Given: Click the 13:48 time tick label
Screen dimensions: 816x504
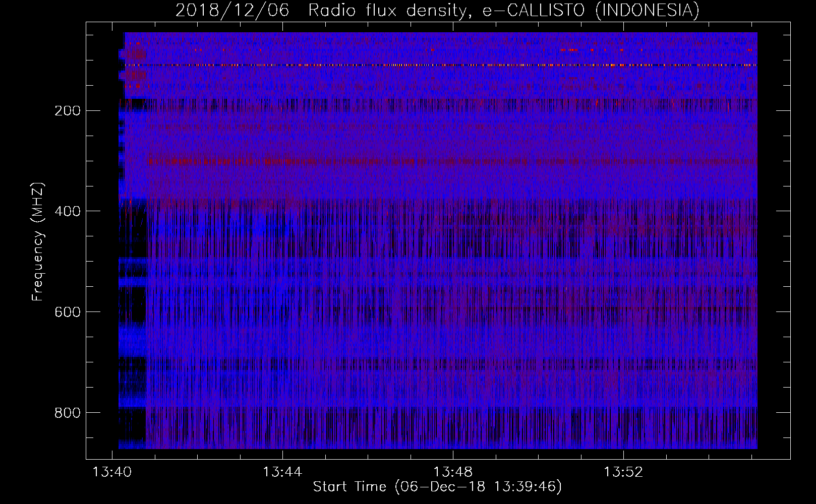Looking at the screenshot, I should 453,472.
